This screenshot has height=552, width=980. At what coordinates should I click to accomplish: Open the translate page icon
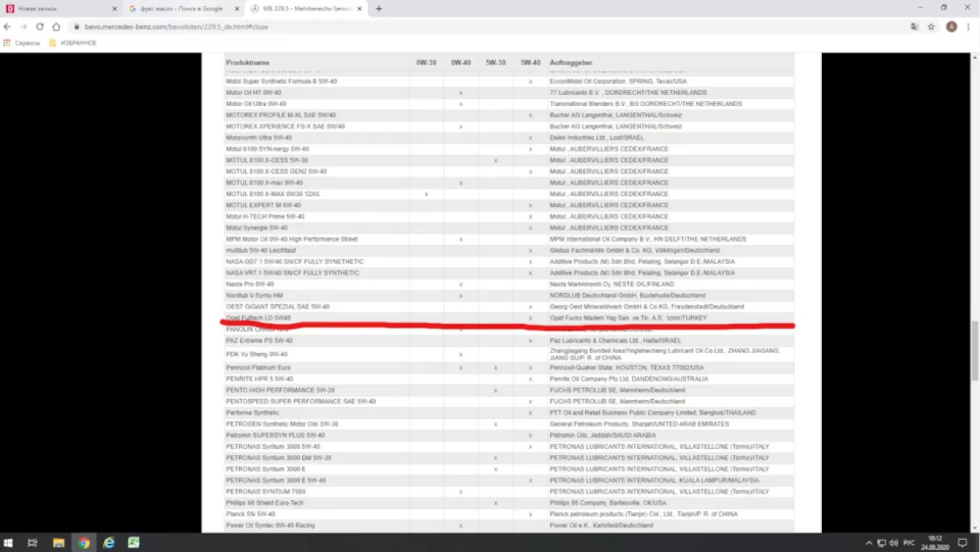(x=915, y=27)
